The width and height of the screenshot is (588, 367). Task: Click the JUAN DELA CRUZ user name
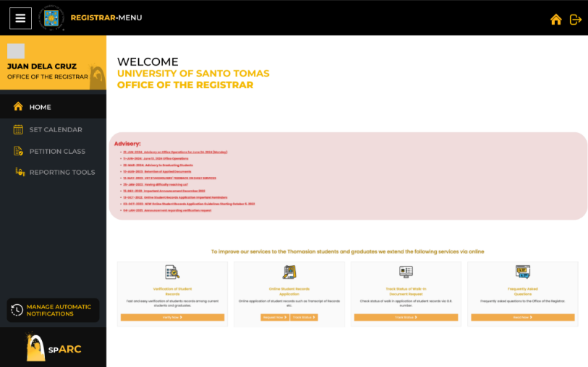(x=42, y=66)
